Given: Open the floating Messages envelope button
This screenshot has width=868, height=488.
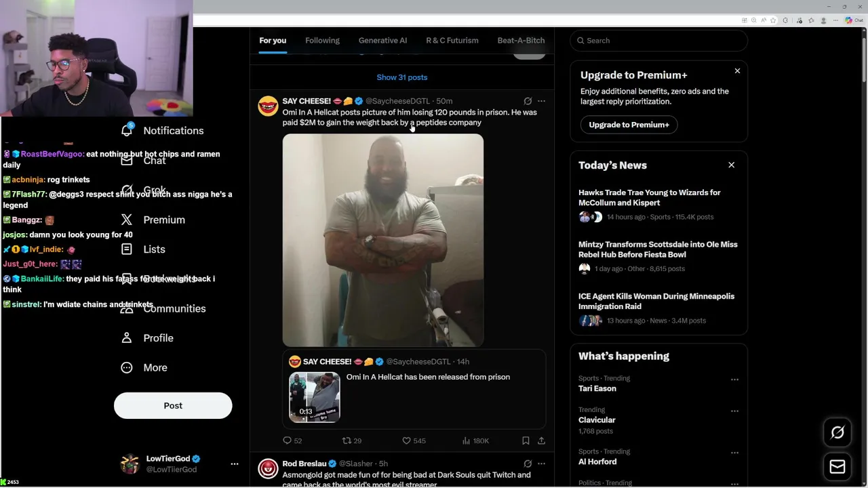Looking at the screenshot, I should 837,466.
